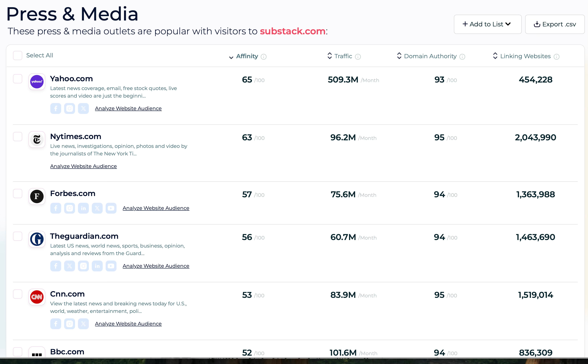Open Forbes.com's LinkedIn icon
The image size is (588, 364).
click(x=83, y=208)
